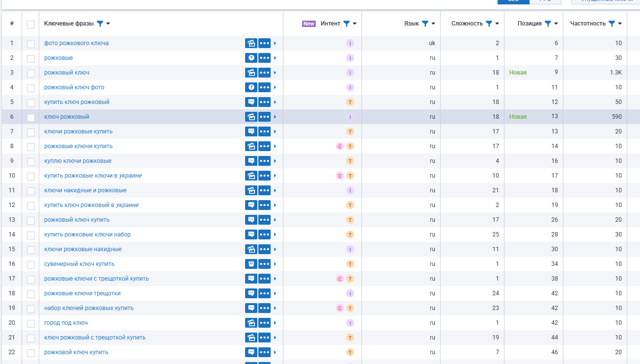The height and width of the screenshot is (364, 640).
Task: Check the box for 'рожковый ключ' row
Action: 31,73
